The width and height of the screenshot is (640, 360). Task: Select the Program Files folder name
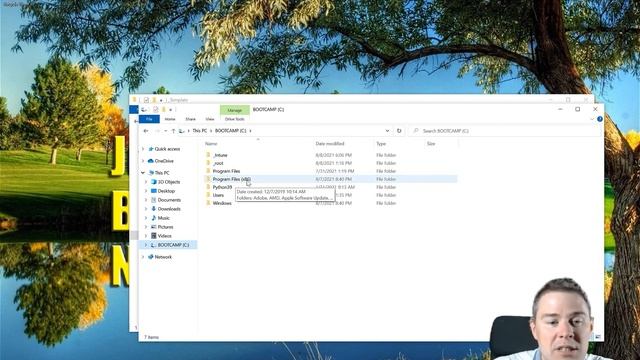click(226, 171)
